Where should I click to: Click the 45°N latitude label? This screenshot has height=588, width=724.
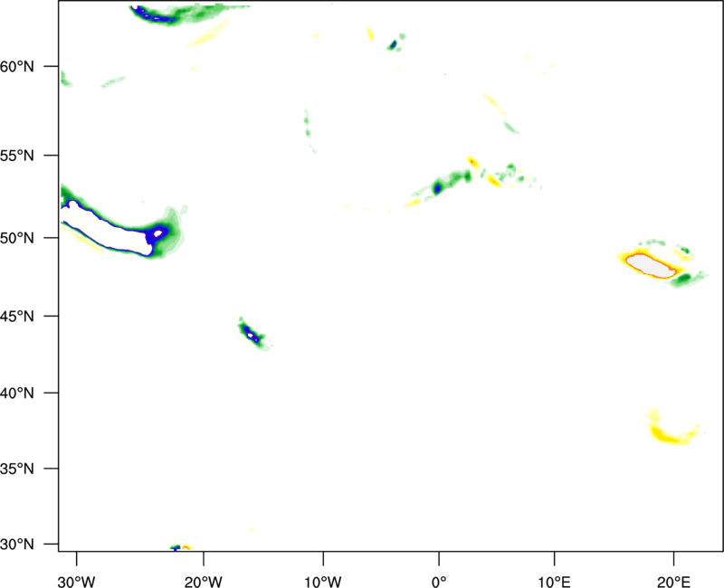tap(17, 316)
